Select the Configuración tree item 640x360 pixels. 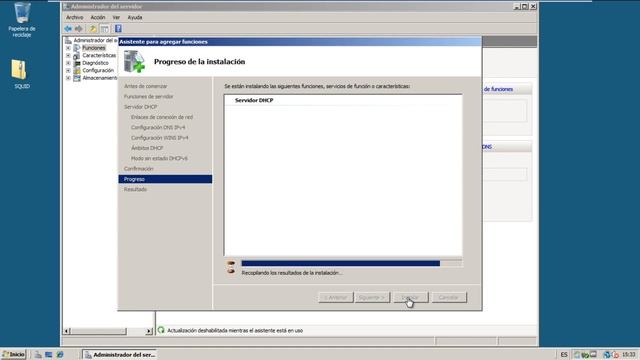(x=98, y=71)
